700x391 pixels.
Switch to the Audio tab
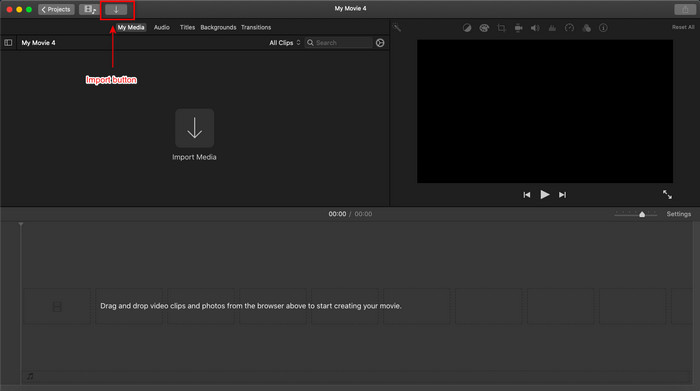click(x=162, y=27)
